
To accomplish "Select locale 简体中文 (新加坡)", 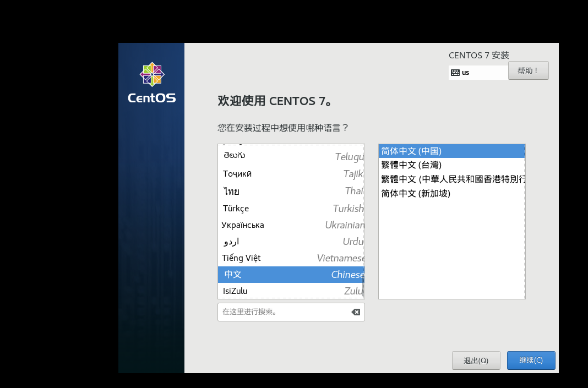I will (x=452, y=193).
